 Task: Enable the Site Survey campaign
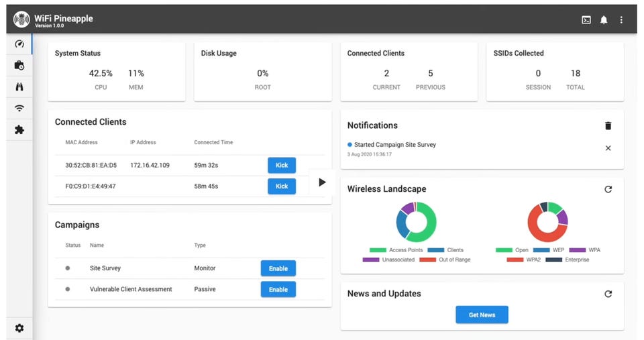point(278,268)
